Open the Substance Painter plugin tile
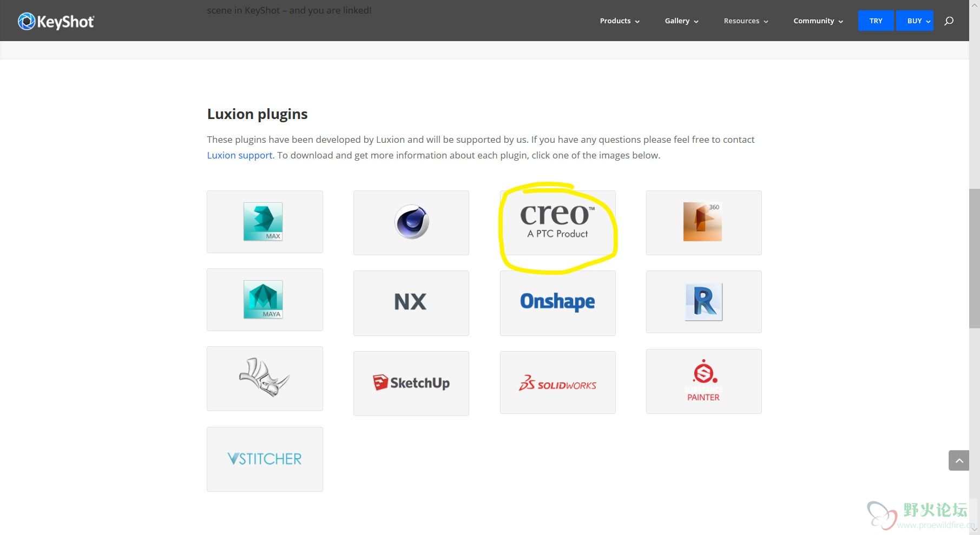The width and height of the screenshot is (980, 535). 704,381
